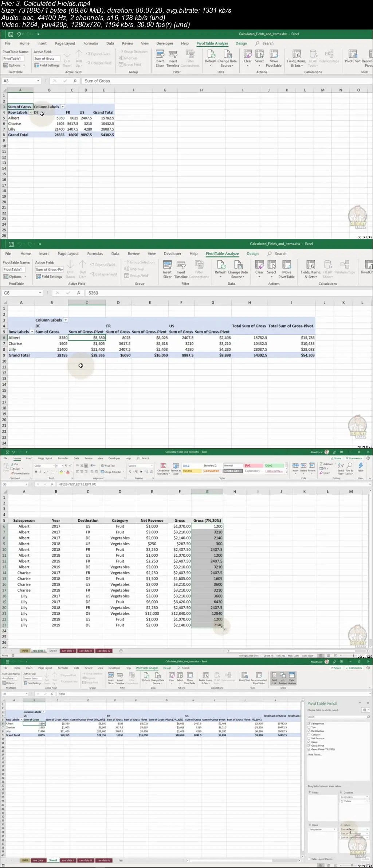Click the Ideas icon in third frame
The height and width of the screenshot is (868, 373).
coord(361,468)
